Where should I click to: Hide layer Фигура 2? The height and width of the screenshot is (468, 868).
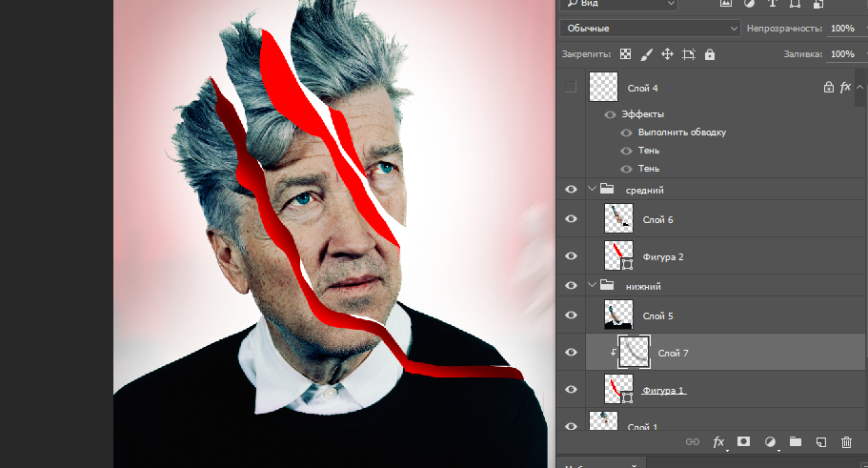pyautogui.click(x=571, y=255)
